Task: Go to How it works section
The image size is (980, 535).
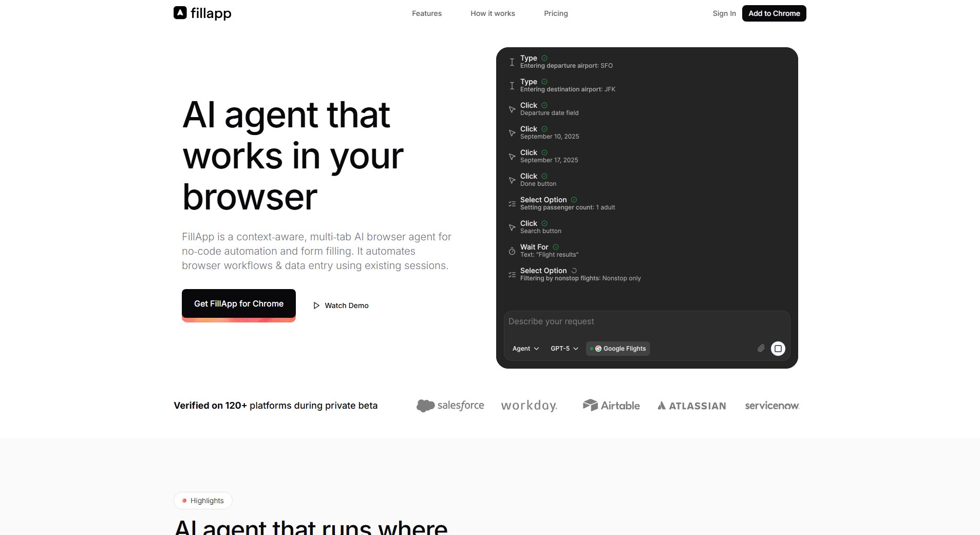Action: point(493,13)
